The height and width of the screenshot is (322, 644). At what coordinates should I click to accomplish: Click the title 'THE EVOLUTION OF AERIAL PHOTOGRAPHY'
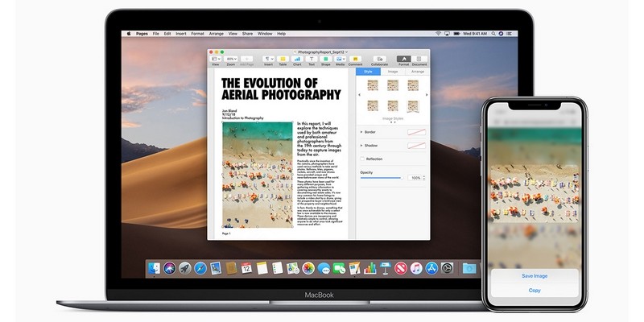tap(281, 89)
